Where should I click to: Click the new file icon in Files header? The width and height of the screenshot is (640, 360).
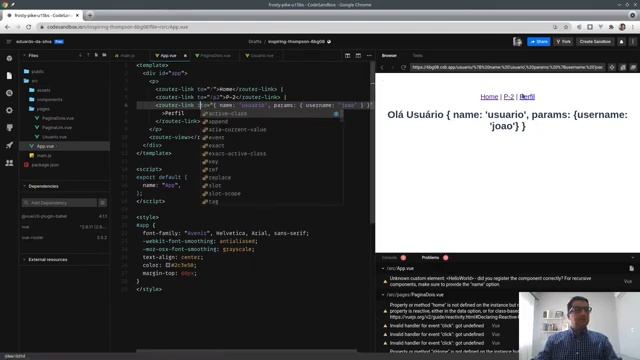click(x=96, y=55)
